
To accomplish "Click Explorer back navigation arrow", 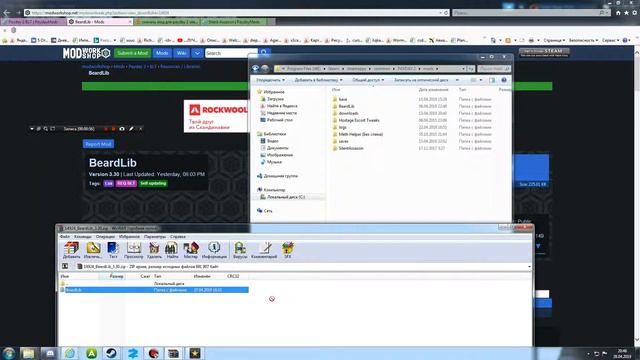I will (x=256, y=69).
